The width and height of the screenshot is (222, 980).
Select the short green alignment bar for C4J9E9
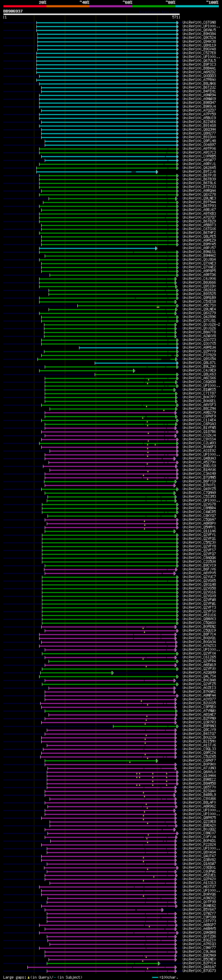click(87, 371)
